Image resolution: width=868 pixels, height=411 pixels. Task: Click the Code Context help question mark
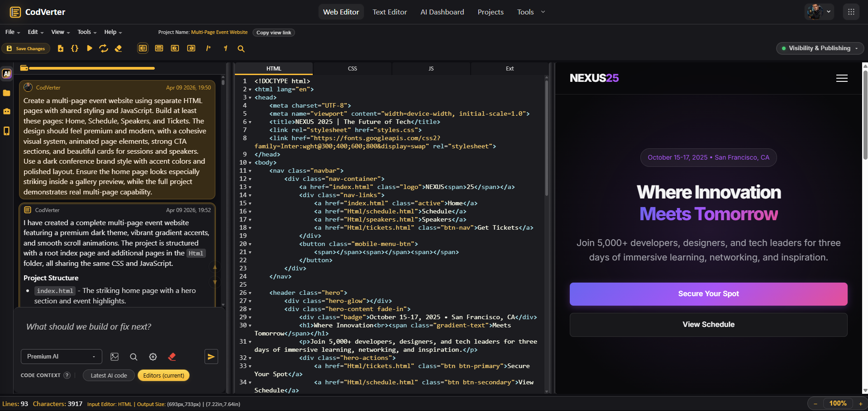[x=67, y=375]
